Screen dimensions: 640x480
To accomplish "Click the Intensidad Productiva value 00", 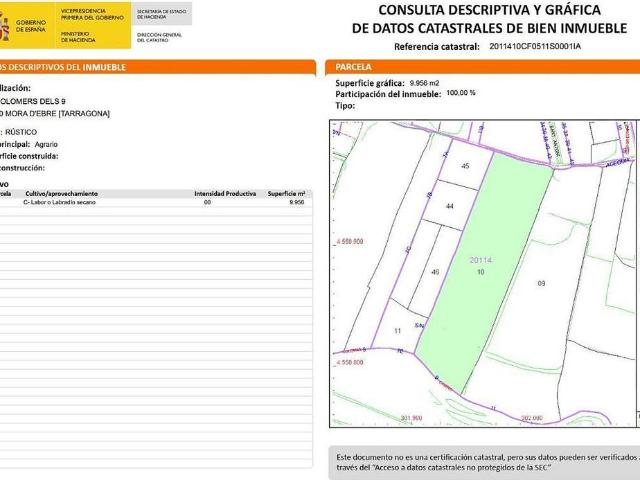I will [207, 202].
